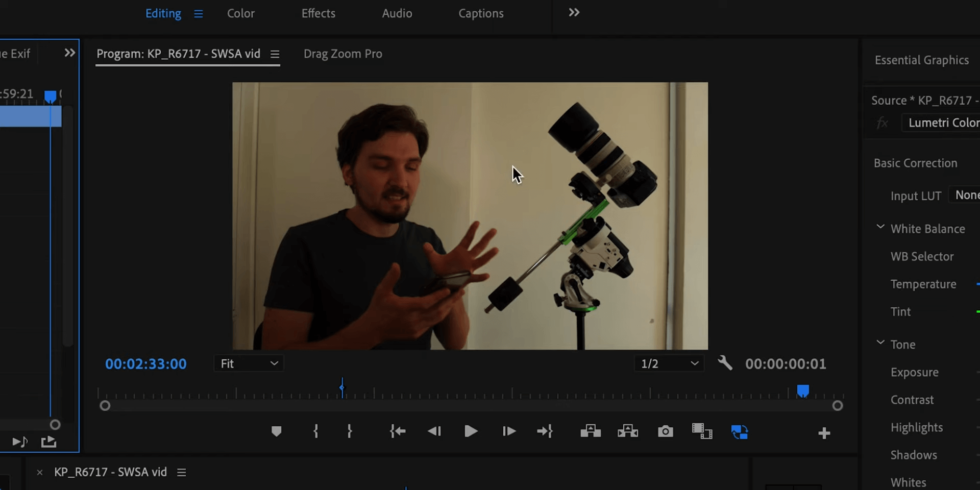Collapse the White Balance section
The image size is (980, 490).
880,227
